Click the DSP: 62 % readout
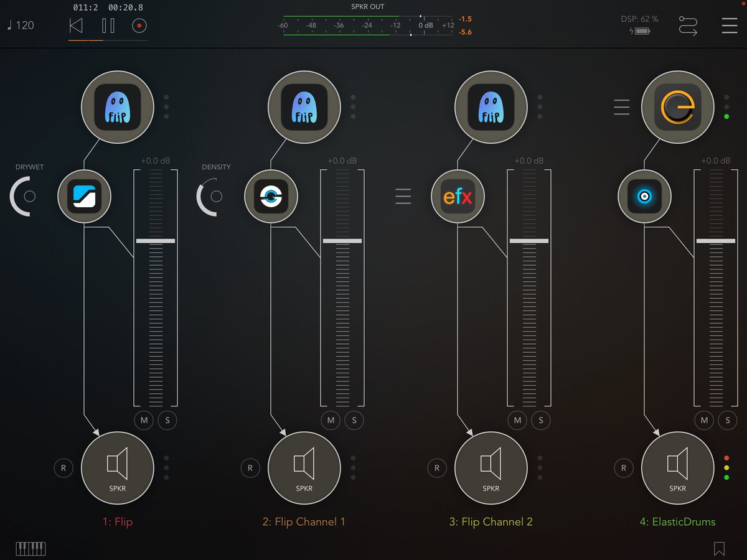 pos(639,19)
